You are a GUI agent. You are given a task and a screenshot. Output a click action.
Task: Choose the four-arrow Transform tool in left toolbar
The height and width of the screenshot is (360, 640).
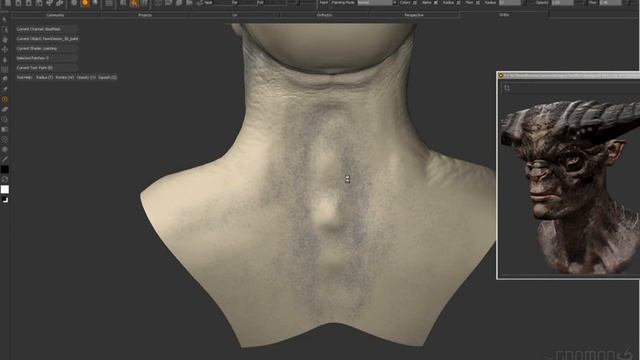(4, 49)
